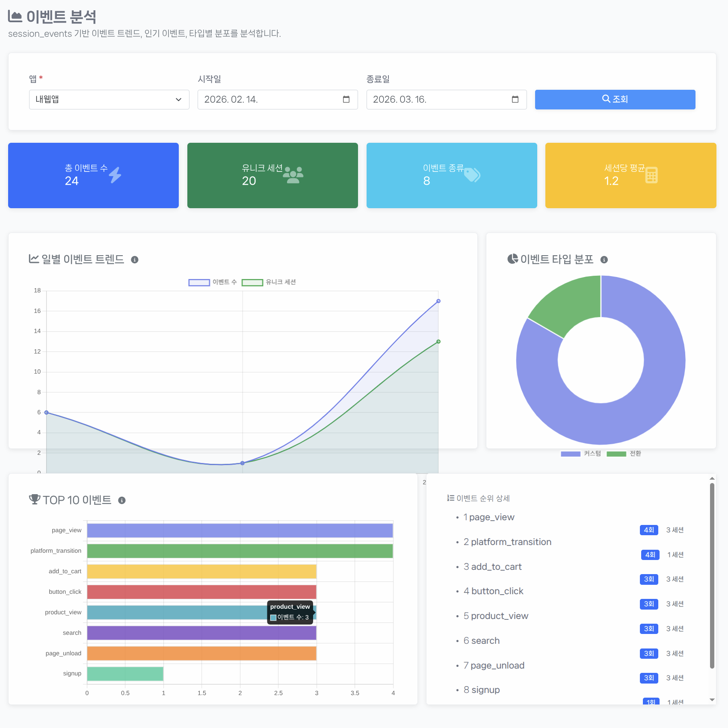This screenshot has height=728, width=728.
Task: Click the calculator icon on 세션당 평균 card
Action: [x=652, y=174]
